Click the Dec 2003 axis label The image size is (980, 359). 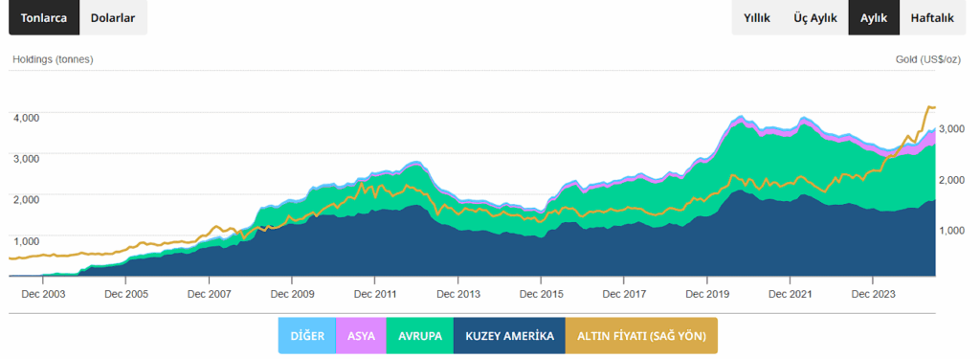pos(43,293)
